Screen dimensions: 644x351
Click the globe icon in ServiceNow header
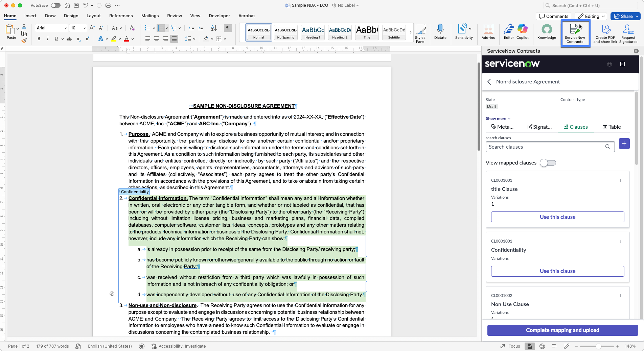(609, 64)
